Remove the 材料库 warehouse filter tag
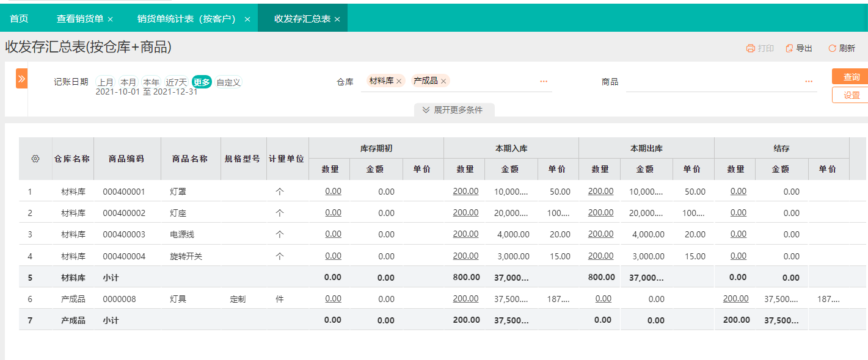This screenshot has width=868, height=360. click(400, 80)
